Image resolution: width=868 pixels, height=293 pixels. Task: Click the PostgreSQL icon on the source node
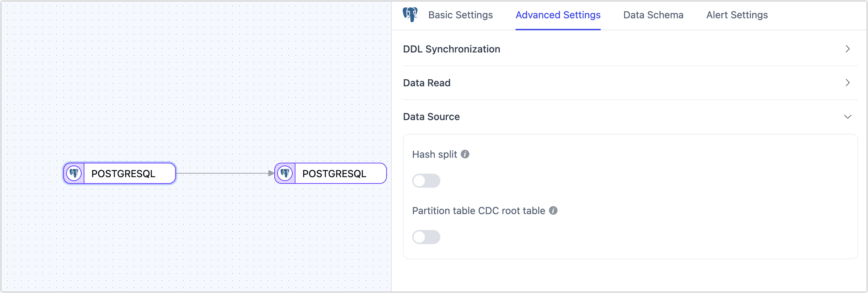click(x=74, y=173)
